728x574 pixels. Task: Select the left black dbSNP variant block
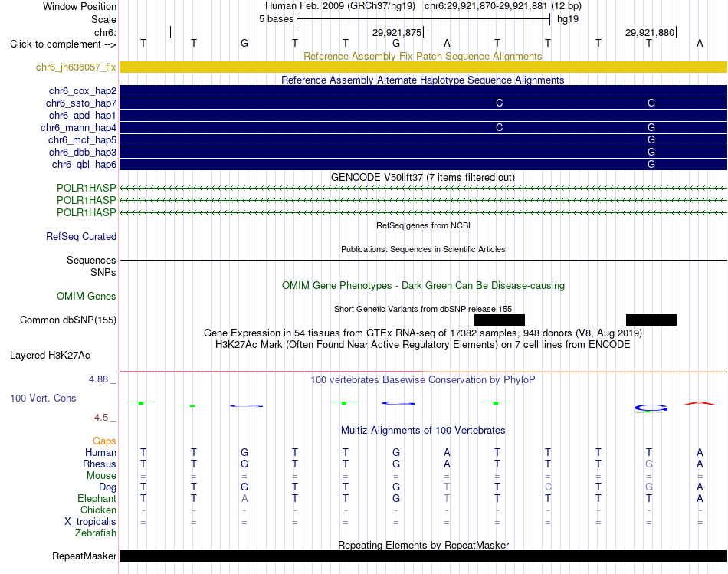click(500, 320)
